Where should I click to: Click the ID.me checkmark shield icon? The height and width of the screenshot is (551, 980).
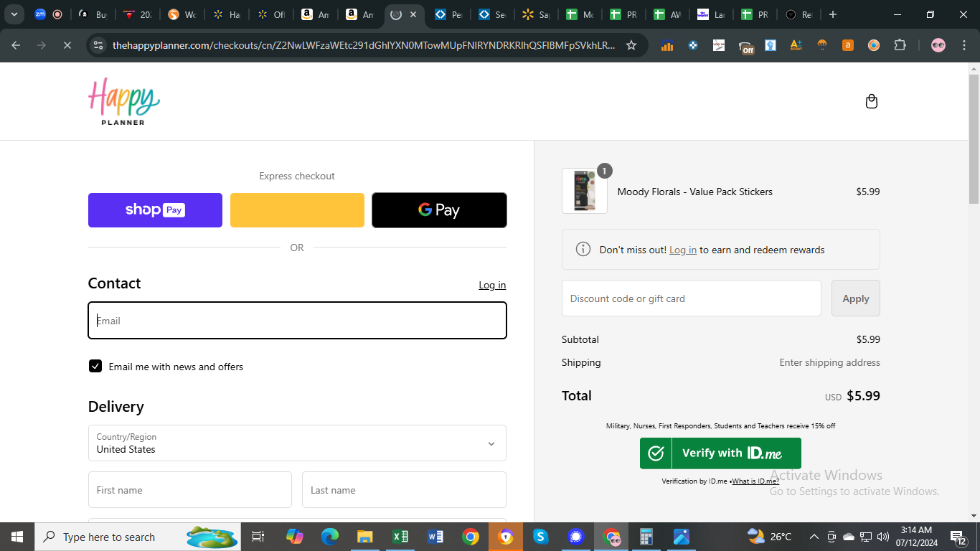(656, 453)
